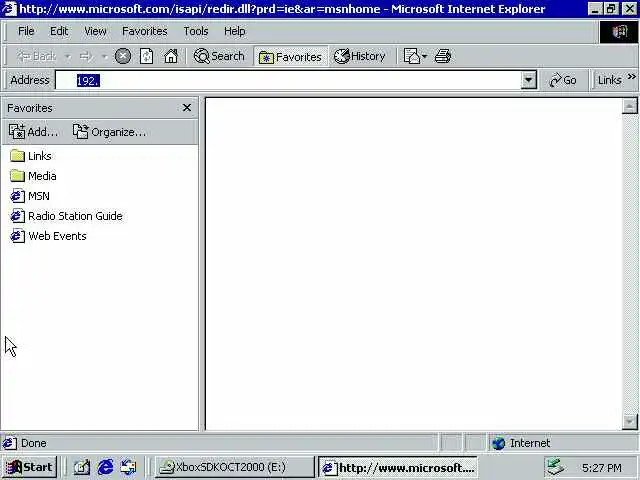Image resolution: width=640 pixels, height=480 pixels.
Task: Click the IE title bar system icon
Action: tap(9, 9)
